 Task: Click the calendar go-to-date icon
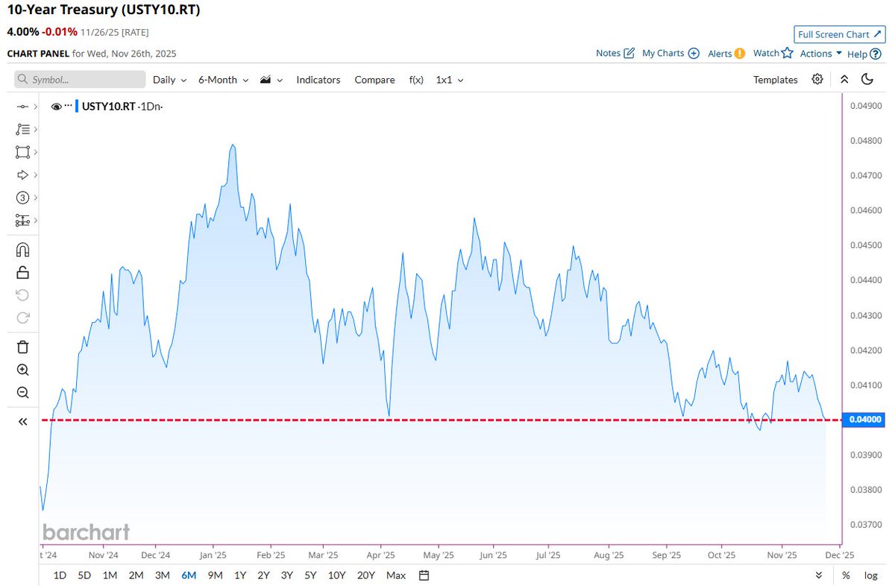[x=423, y=575]
